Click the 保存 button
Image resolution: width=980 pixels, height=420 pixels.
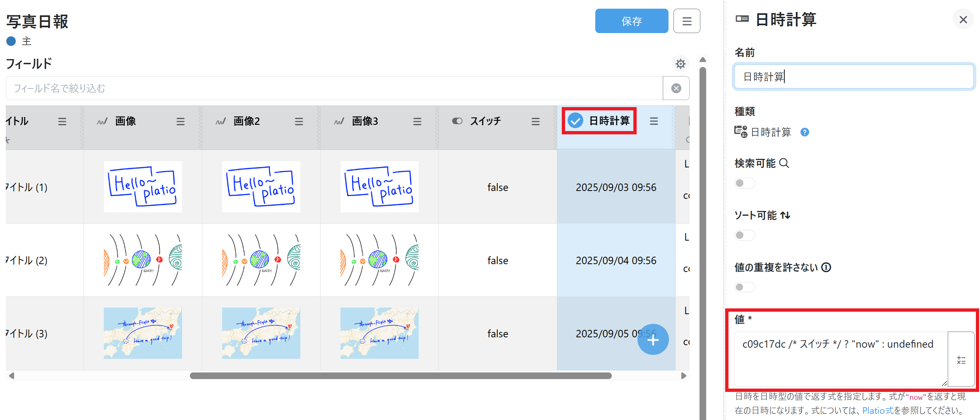point(631,21)
